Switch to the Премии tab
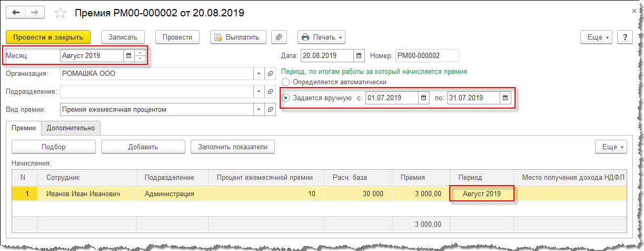Viewport: 644px width, 251px height. tap(24, 128)
